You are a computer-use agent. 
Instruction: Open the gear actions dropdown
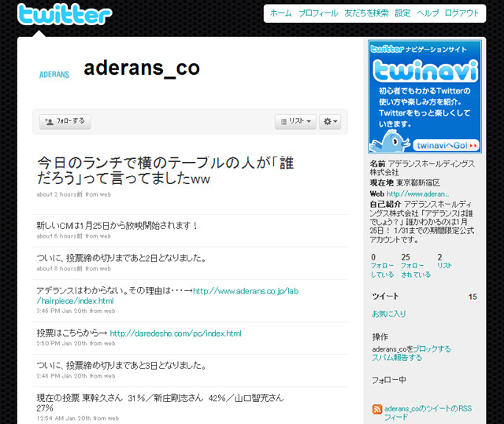(x=330, y=122)
